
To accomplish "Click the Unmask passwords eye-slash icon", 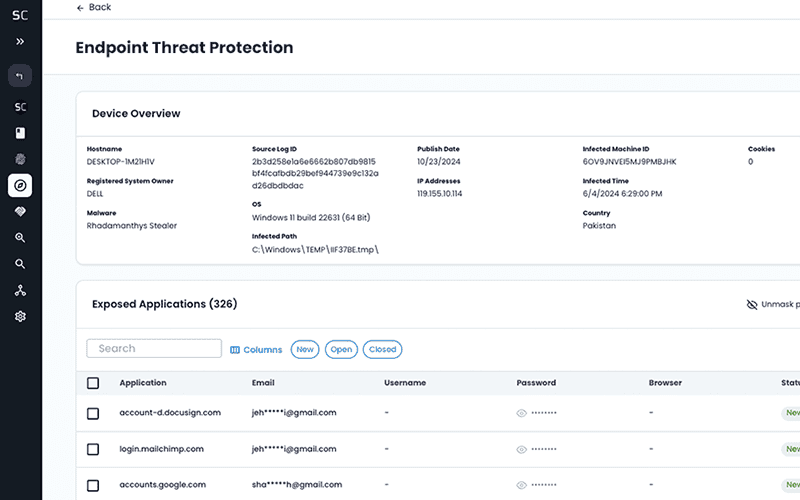I will point(752,305).
